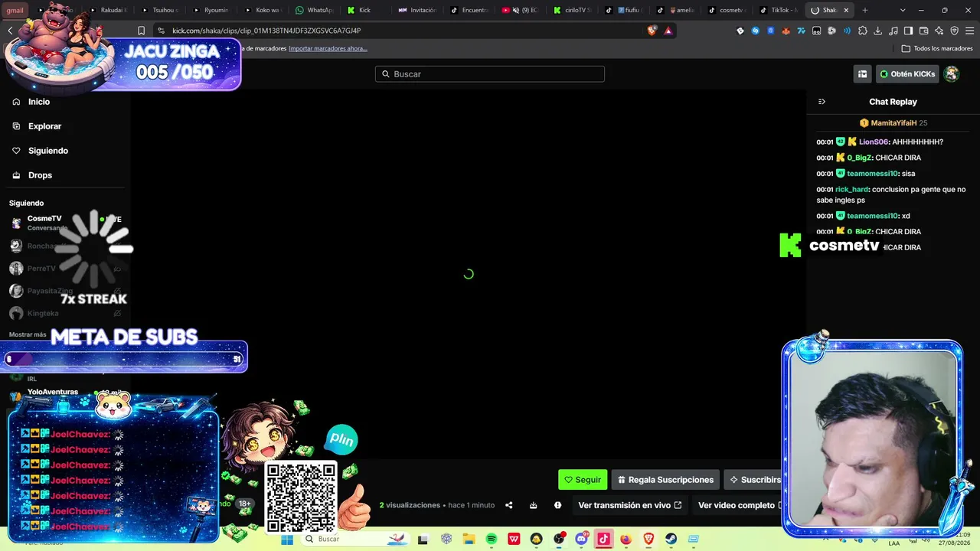Switch to the Rakudai browser tab
The height and width of the screenshot is (551, 980).
tap(108, 10)
